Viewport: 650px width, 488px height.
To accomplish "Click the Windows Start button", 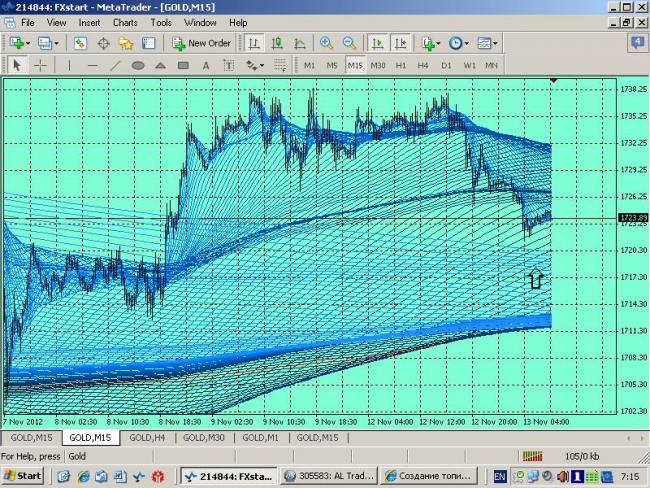I will coord(22,475).
